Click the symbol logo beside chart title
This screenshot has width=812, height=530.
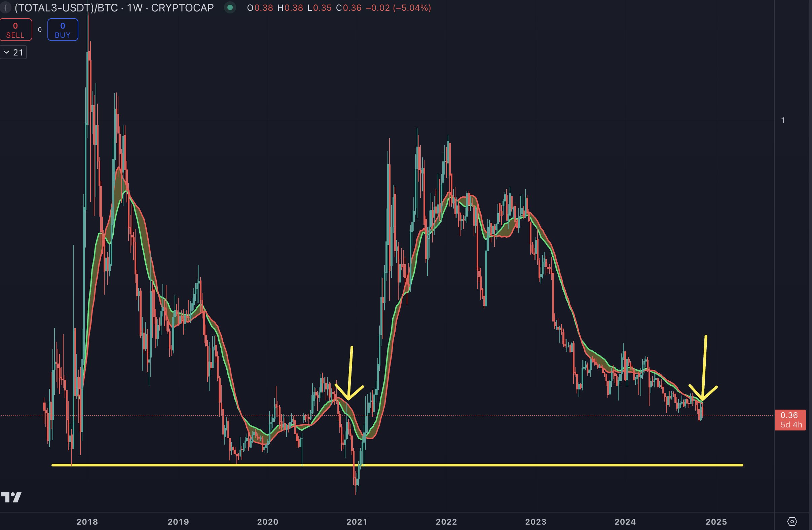pos(5,7)
